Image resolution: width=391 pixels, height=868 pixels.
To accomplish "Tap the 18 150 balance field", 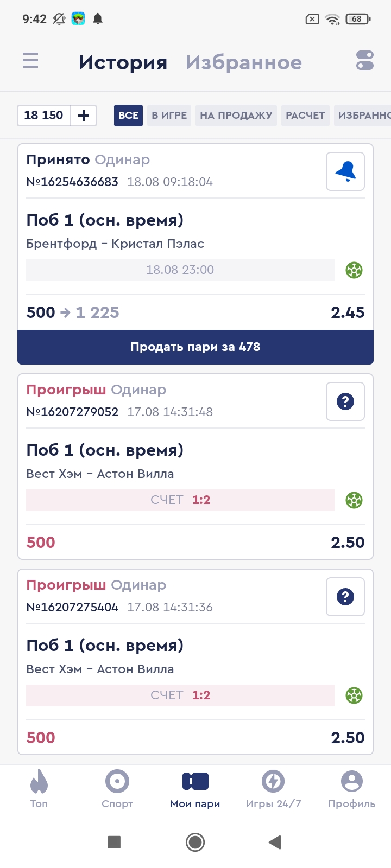I will pos(44,116).
